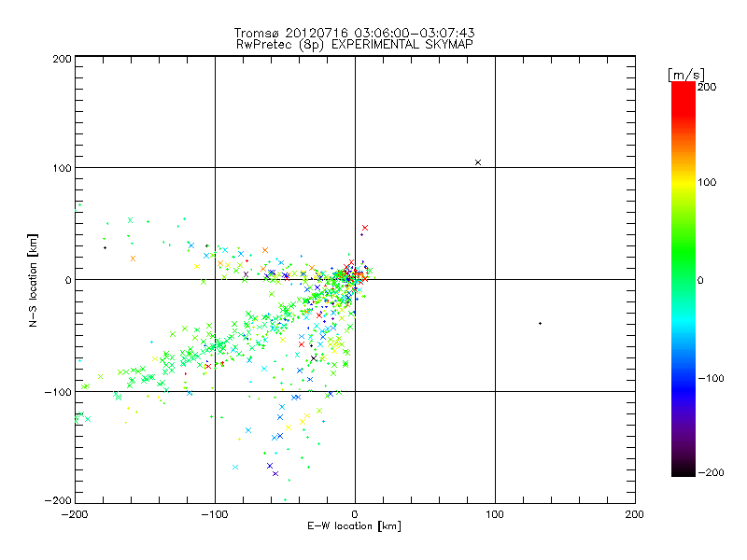Click the 'E-W location [km]' axis label

[354, 526]
